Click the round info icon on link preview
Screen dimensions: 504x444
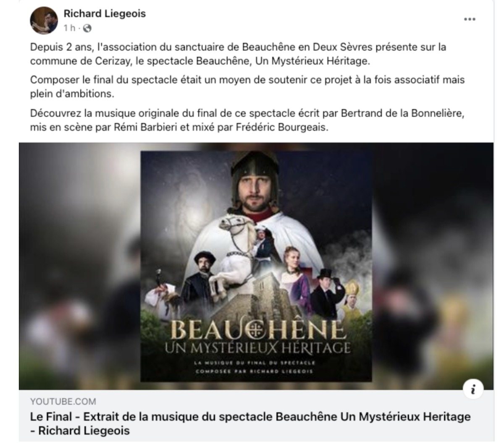[x=473, y=390]
